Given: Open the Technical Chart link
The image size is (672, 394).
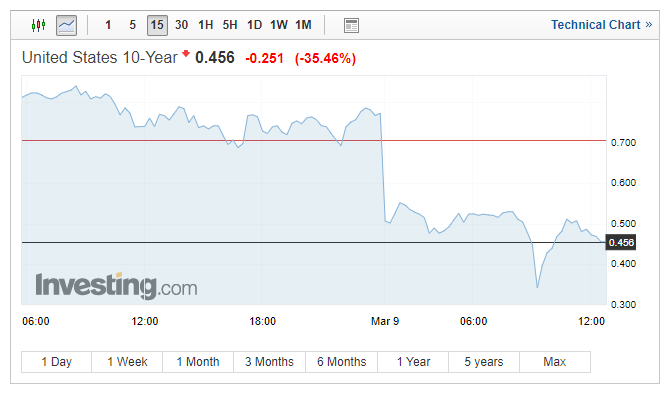Looking at the screenshot, I should click(601, 25).
